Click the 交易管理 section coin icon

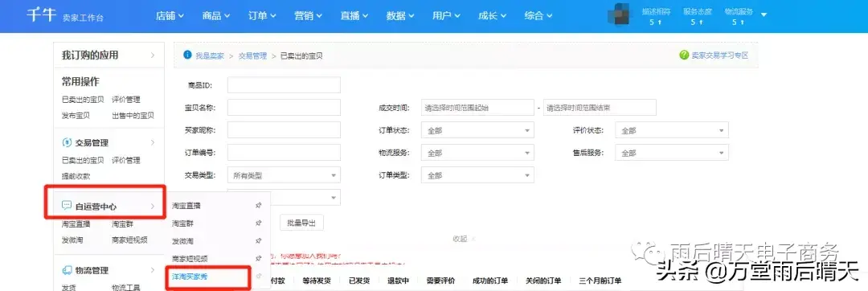point(67,143)
